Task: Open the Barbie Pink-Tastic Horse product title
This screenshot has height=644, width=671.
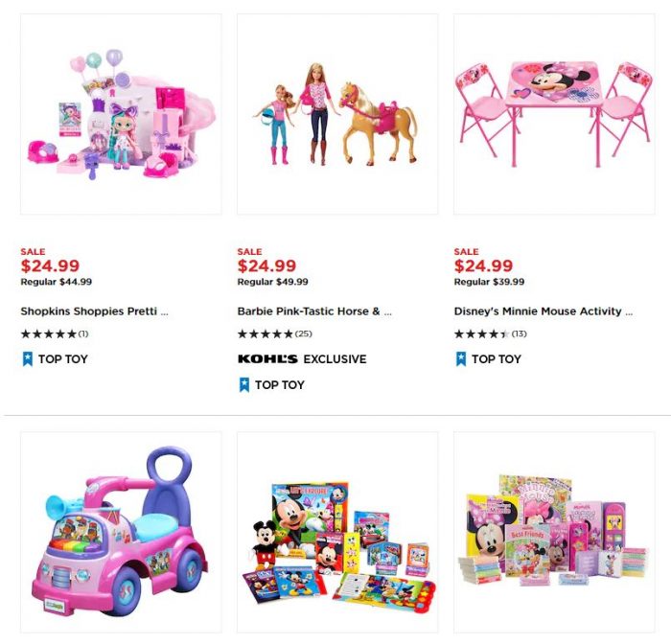Action: (314, 311)
